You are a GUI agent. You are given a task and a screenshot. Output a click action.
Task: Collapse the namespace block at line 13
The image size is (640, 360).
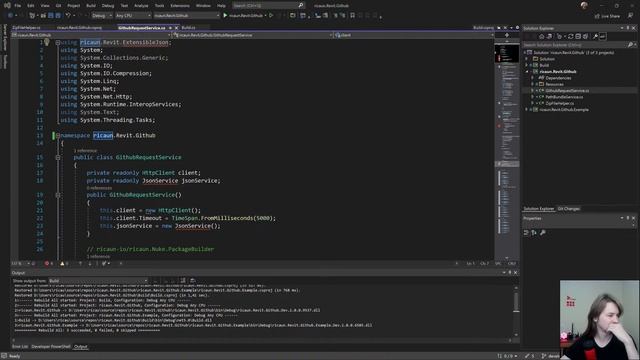tap(58, 136)
